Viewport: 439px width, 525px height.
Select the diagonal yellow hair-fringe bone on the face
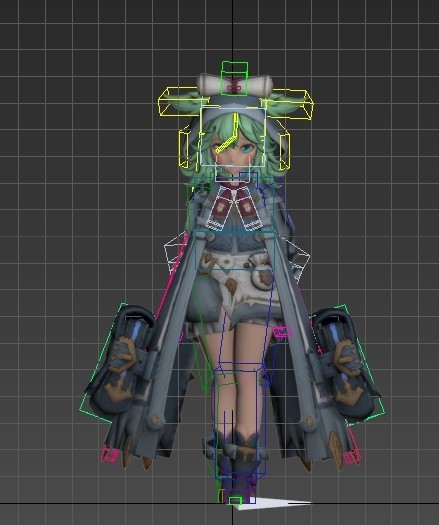227,144
